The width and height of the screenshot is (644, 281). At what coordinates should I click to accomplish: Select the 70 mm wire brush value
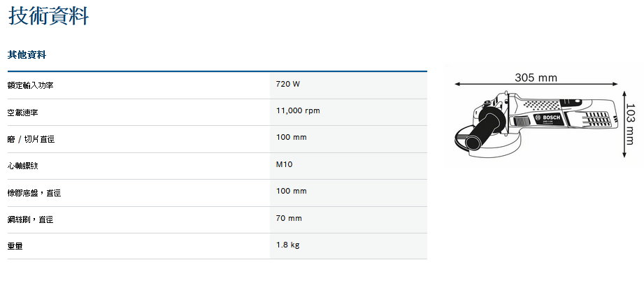click(289, 218)
